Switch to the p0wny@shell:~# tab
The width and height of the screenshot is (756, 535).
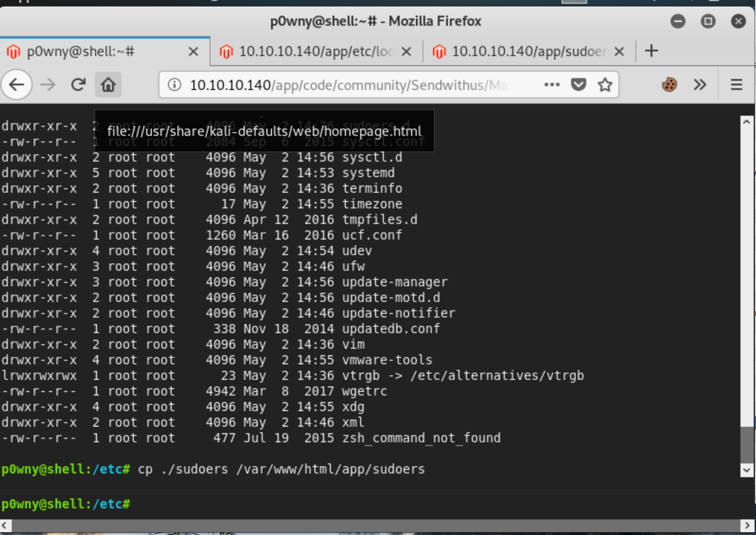105,51
